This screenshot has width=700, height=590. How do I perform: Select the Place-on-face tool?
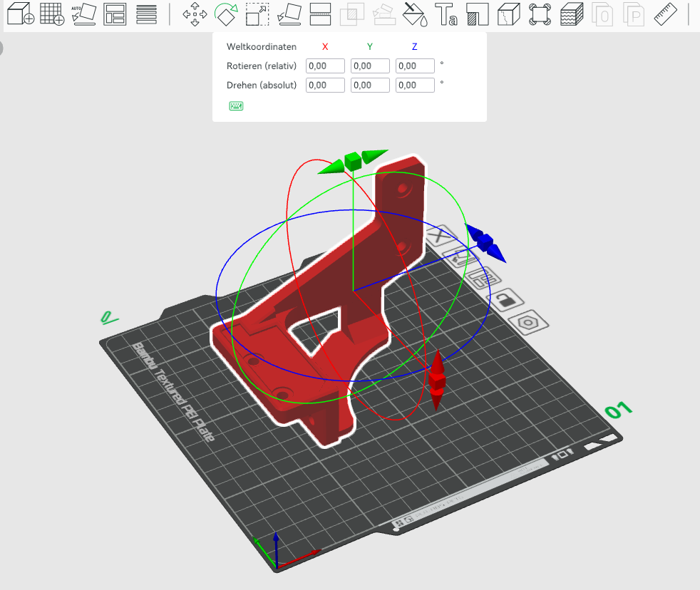[x=288, y=14]
